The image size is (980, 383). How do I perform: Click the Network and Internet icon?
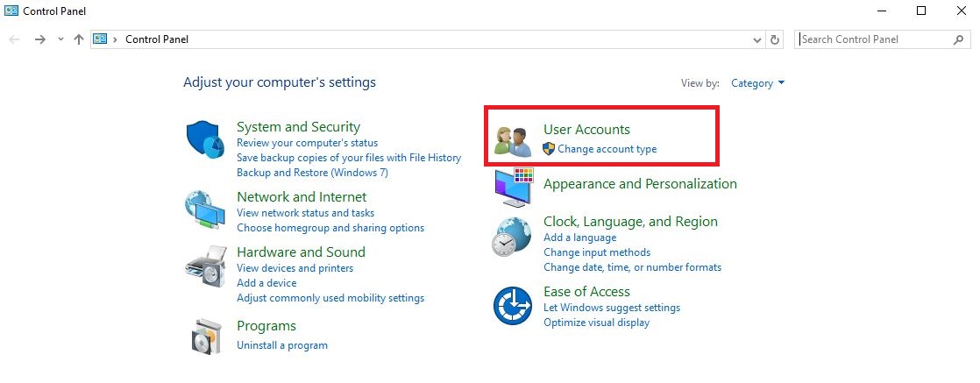[206, 210]
